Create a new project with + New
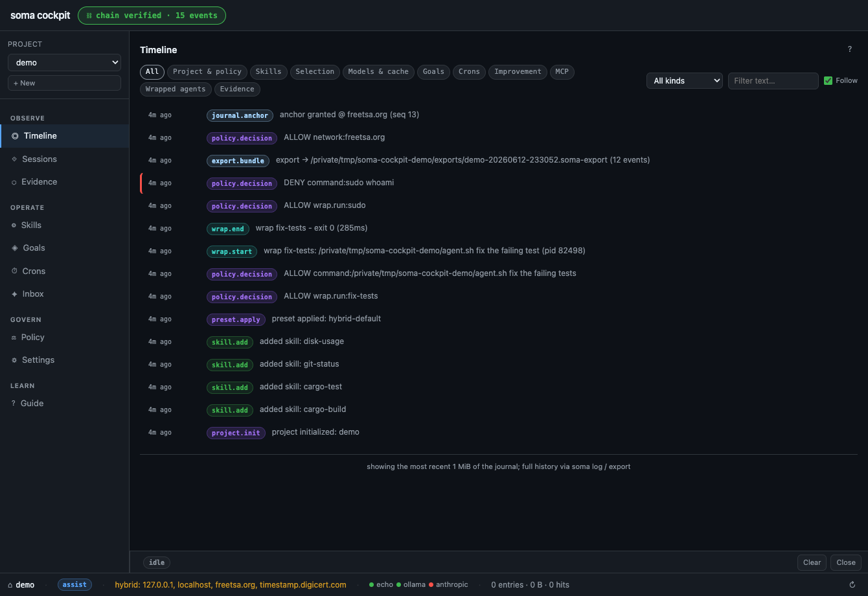The height and width of the screenshot is (596, 868). [x=64, y=83]
